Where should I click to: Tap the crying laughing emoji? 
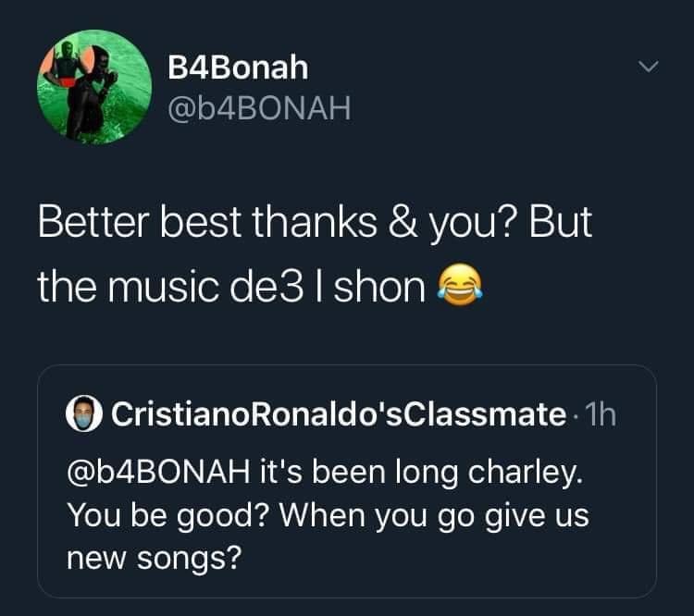[460, 285]
